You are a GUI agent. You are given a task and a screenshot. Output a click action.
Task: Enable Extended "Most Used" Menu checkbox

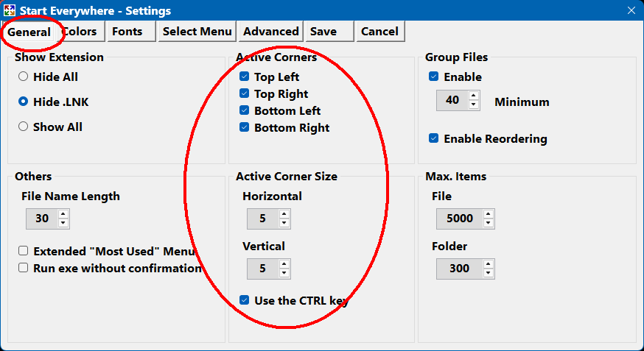tap(24, 251)
